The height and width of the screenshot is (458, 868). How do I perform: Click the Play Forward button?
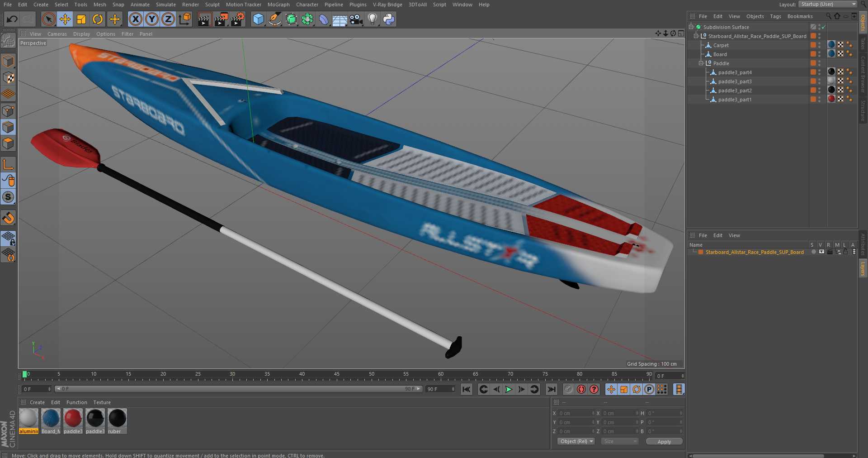[509, 389]
